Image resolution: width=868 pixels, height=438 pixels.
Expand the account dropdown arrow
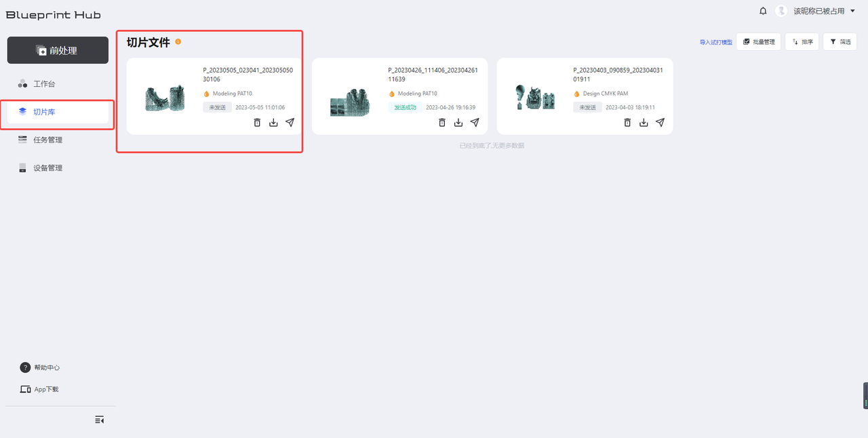852,11
